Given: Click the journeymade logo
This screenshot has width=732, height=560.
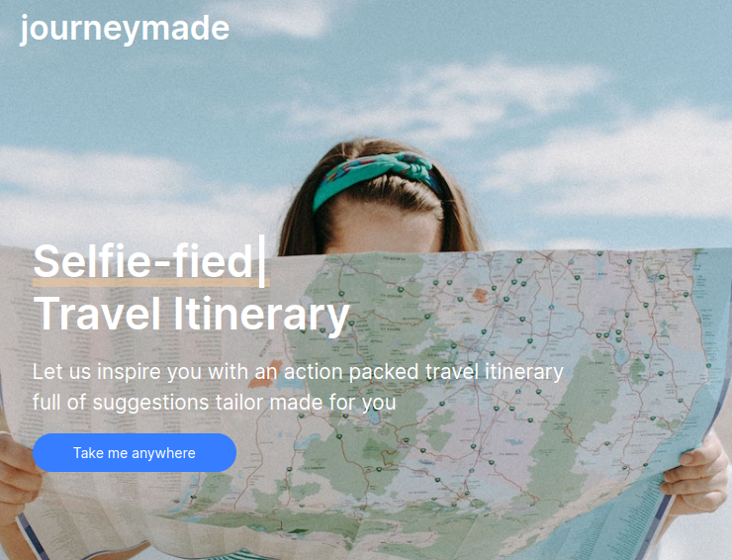Looking at the screenshot, I should (x=125, y=30).
